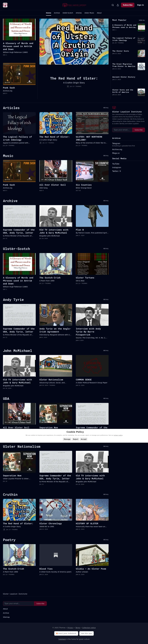The width and height of the screenshot is (148, 644).
Task: Play Separation Now in the UDA section
Action: (56, 413)
